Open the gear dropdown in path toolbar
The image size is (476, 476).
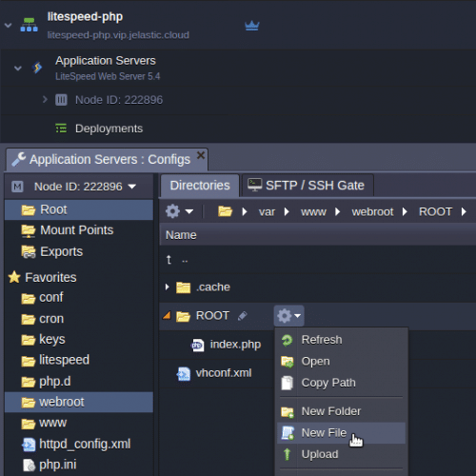point(179,211)
